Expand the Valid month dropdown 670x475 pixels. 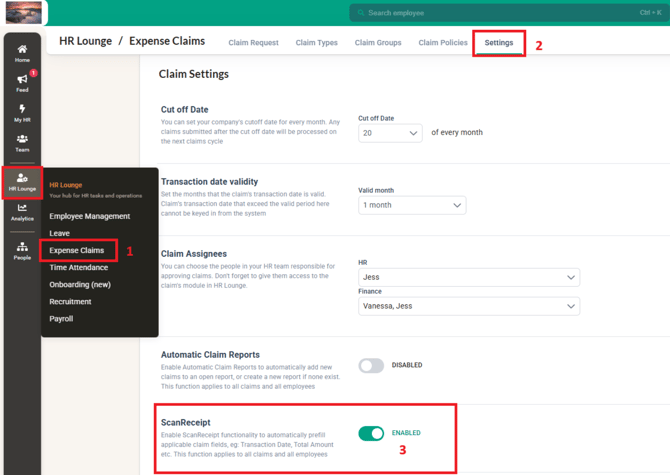tap(412, 205)
